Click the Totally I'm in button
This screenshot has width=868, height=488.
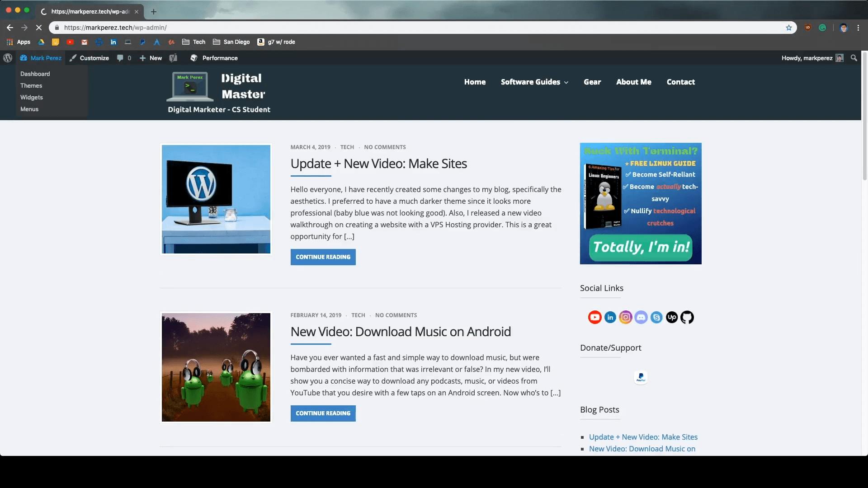coord(640,246)
